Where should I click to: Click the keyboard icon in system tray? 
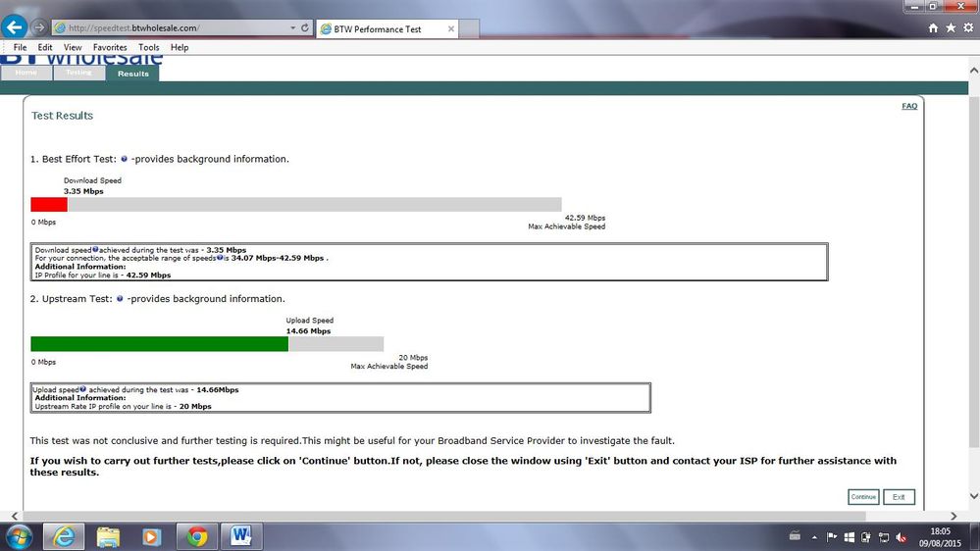coord(795,536)
